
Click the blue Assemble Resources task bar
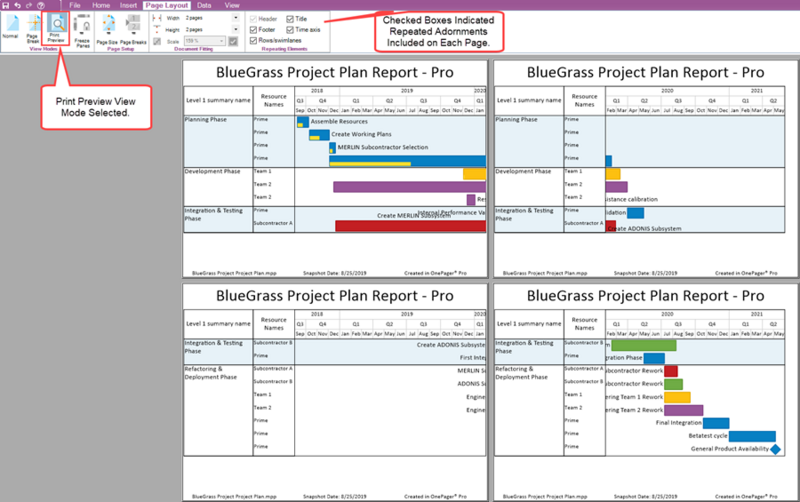(x=303, y=121)
